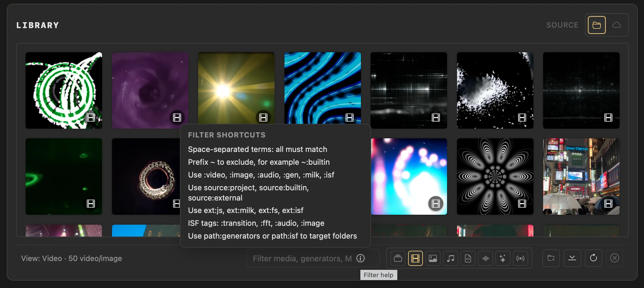Select the pink and blue bokeh thumbnail
This screenshot has width=644, height=288.
[x=409, y=176]
